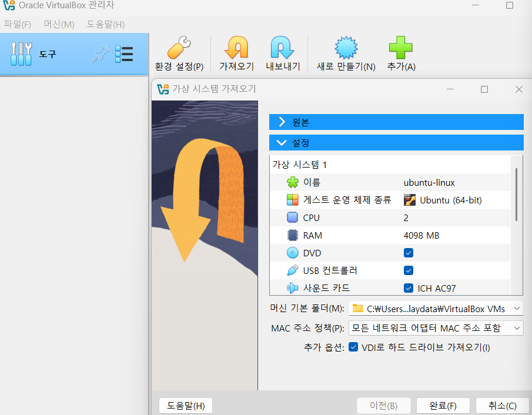Uncheck the 사운드 카드 ICH AC97 checkbox
The width and height of the screenshot is (532, 415).
point(409,288)
